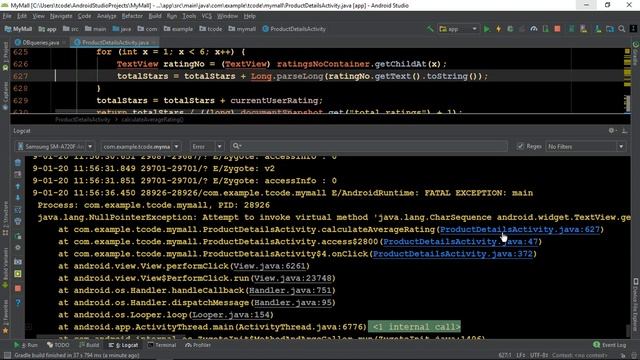This screenshot has height=360, width=640.
Task: Open the Samsung SM-A720F device dropdown
Action: pos(55,146)
